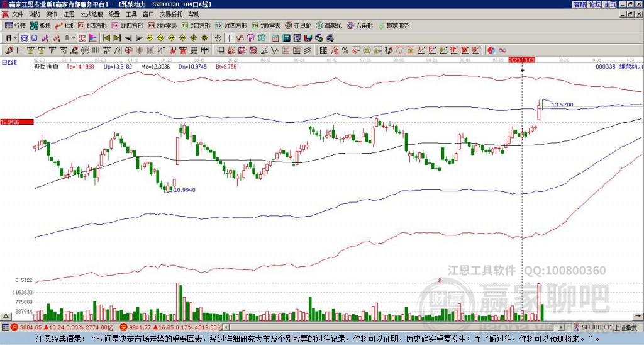Open the 帮助 menu

(194, 14)
